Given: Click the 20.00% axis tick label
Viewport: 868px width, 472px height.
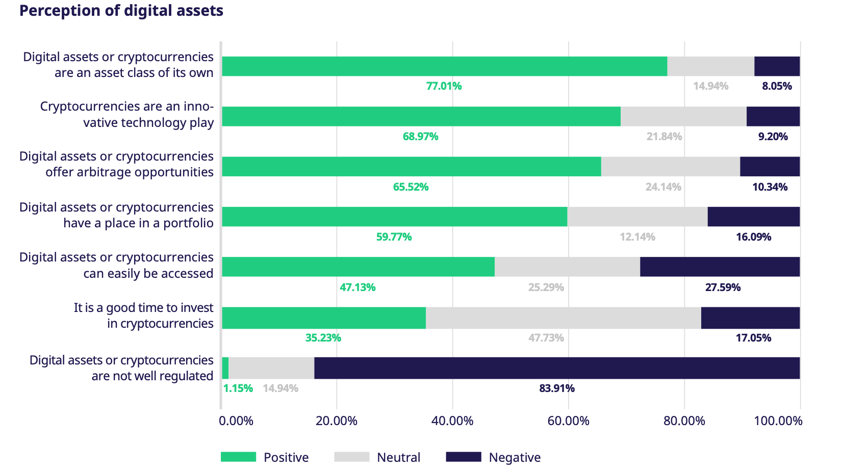Looking at the screenshot, I should coord(337,421).
